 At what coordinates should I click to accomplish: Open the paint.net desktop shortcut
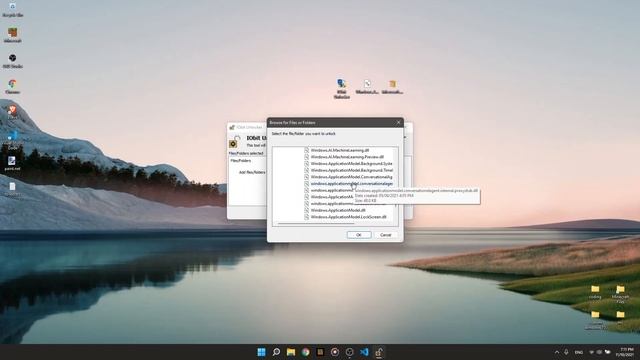[x=12, y=163]
